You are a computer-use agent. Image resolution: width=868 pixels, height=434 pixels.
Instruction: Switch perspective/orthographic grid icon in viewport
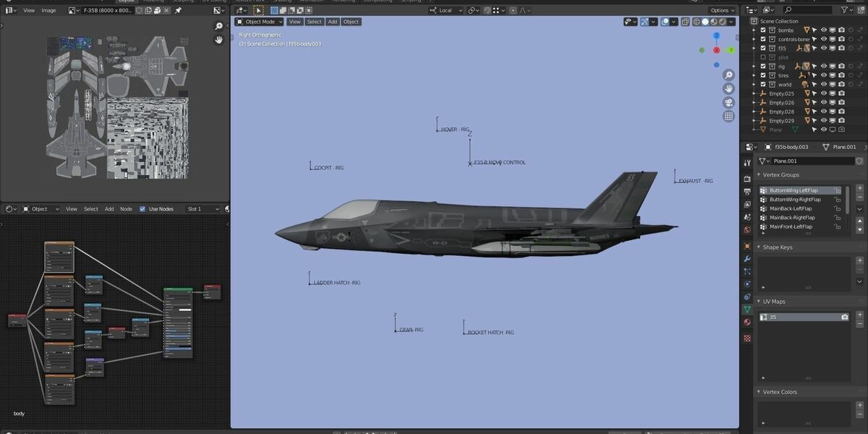point(728,116)
